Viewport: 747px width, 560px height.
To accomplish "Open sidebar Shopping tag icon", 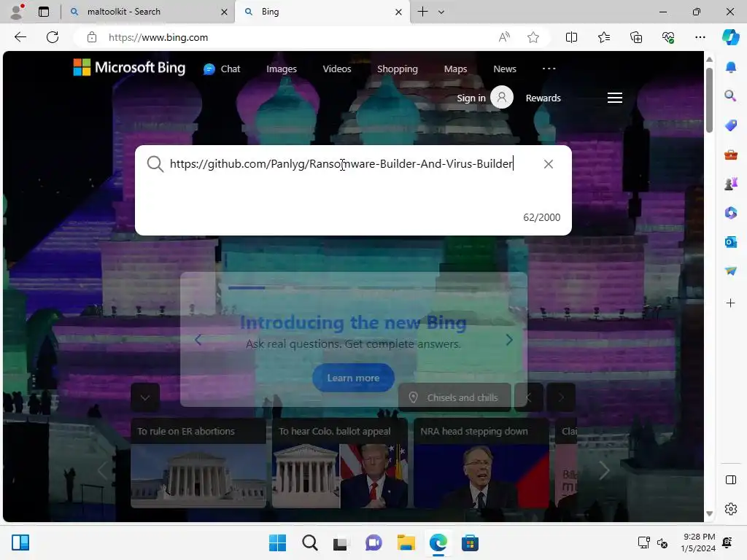I will [731, 125].
